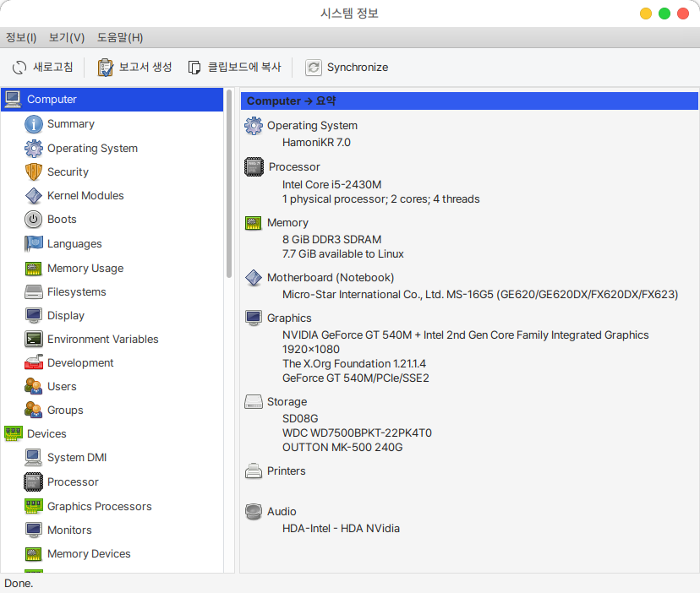Select the Users entry in sidebar
The image size is (700, 593).
click(62, 386)
